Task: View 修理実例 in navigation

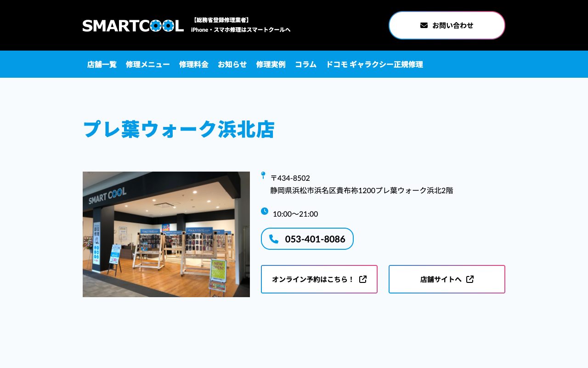Action: [271, 64]
